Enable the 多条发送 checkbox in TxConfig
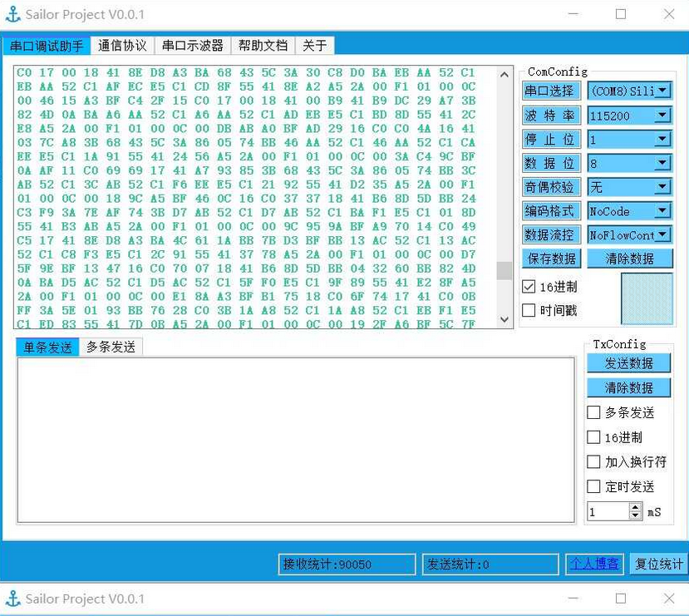Viewport: 689px width, 616px height. coord(593,411)
